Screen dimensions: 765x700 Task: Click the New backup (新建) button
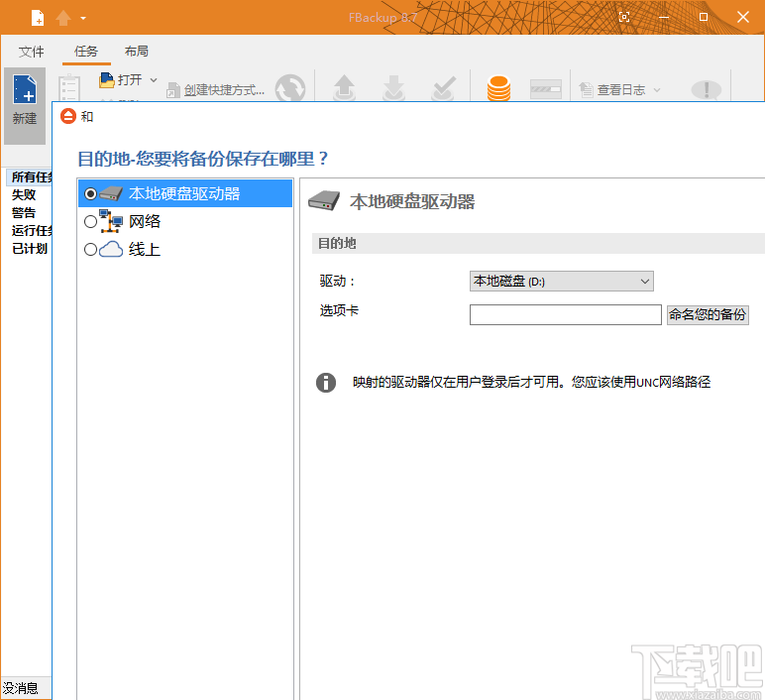pyautogui.click(x=25, y=105)
